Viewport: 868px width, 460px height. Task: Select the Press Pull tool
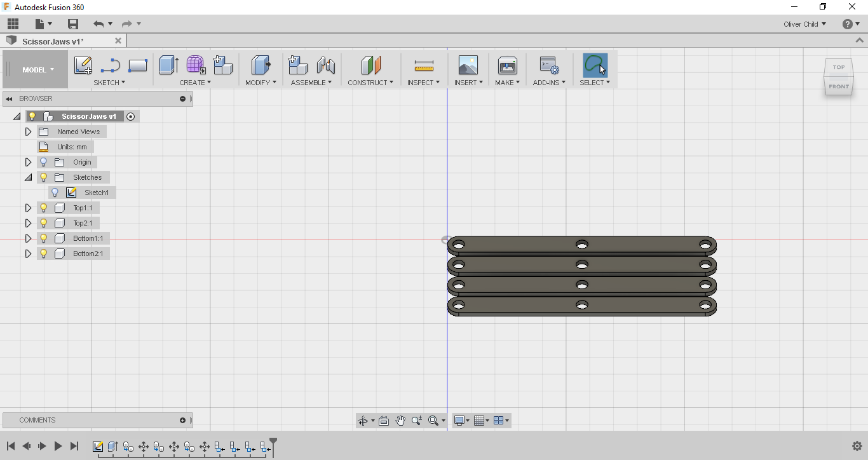(x=261, y=65)
